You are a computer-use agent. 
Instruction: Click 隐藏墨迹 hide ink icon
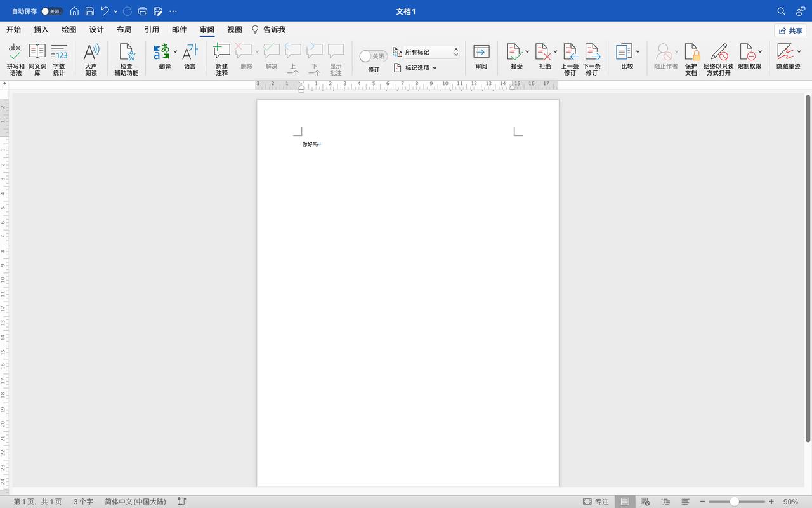785,52
